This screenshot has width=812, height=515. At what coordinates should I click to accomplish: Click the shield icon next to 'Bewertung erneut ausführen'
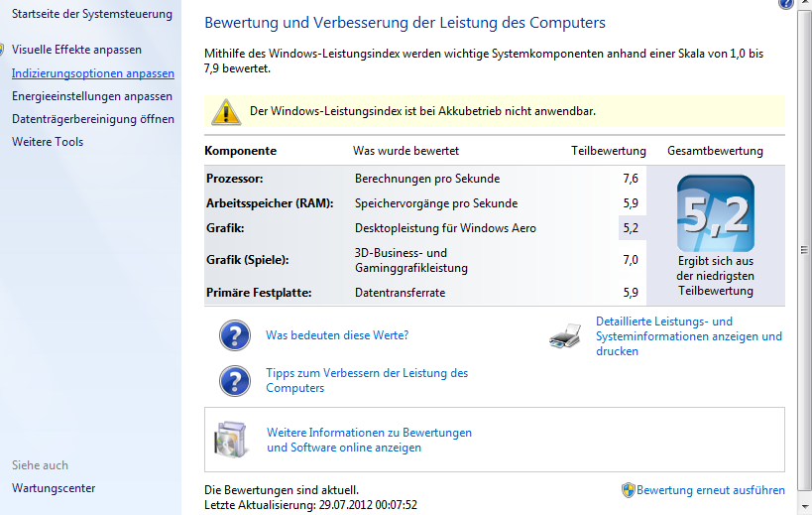click(629, 490)
